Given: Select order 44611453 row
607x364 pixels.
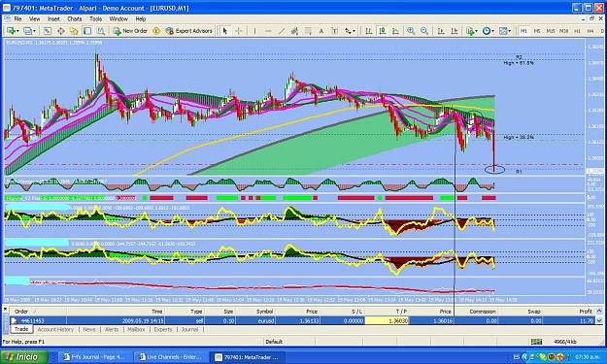Looking at the screenshot, I should tap(302, 320).
